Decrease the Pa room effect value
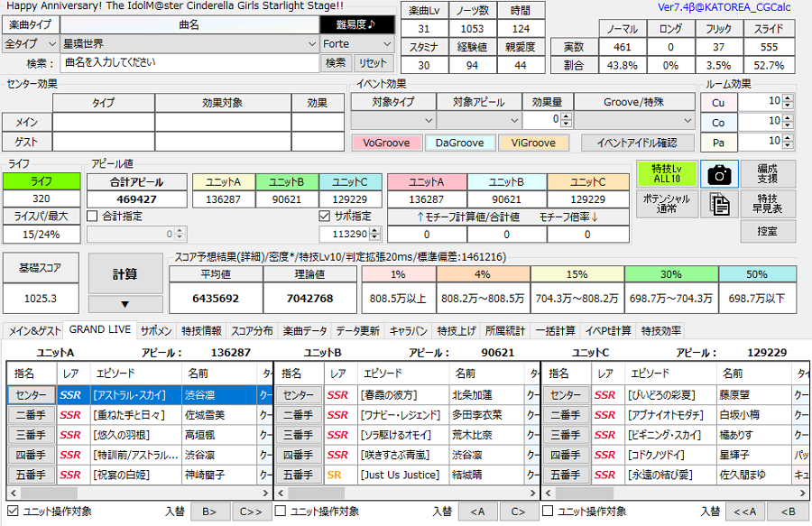 click(788, 145)
